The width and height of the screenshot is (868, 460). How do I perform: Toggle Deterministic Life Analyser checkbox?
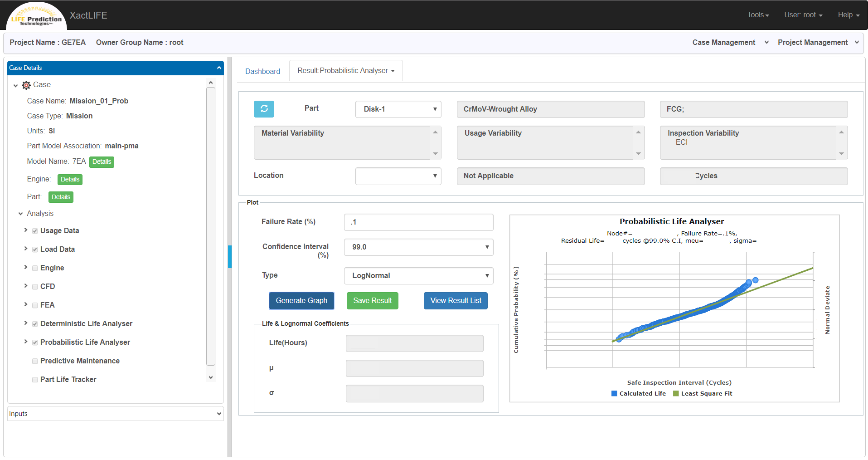tap(35, 324)
